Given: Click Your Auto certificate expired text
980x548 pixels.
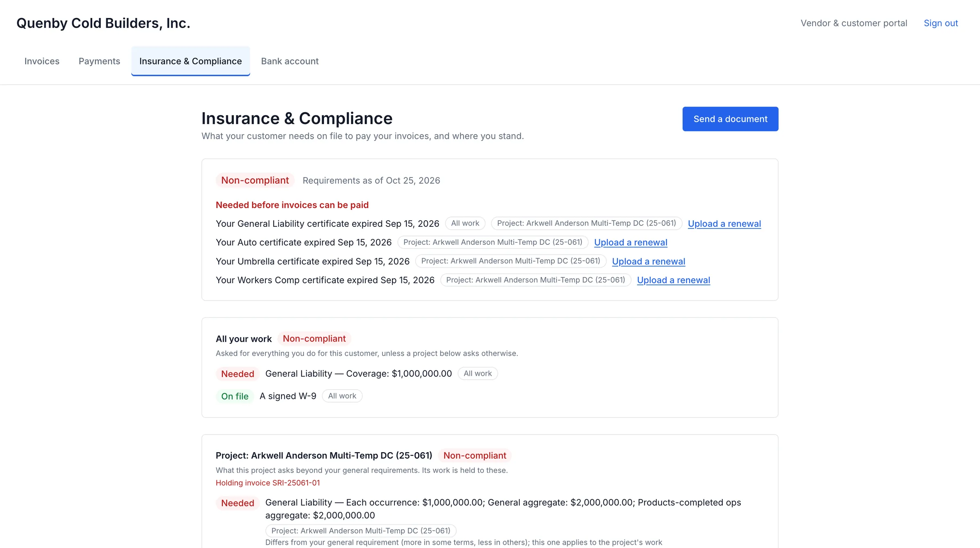Looking at the screenshot, I should click(303, 242).
